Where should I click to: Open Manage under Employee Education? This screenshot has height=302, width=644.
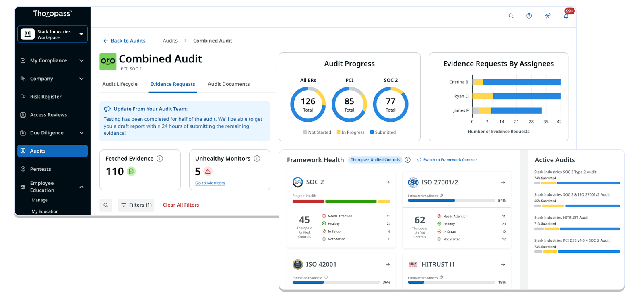coord(39,200)
